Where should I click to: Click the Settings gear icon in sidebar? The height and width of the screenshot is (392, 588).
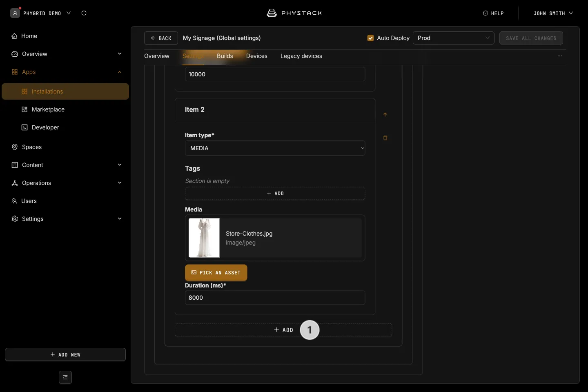pos(15,219)
